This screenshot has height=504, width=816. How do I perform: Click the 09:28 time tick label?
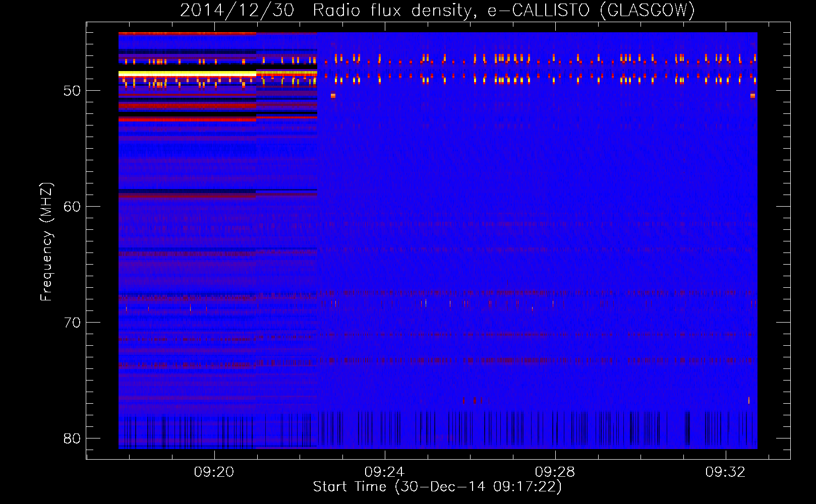coord(555,472)
